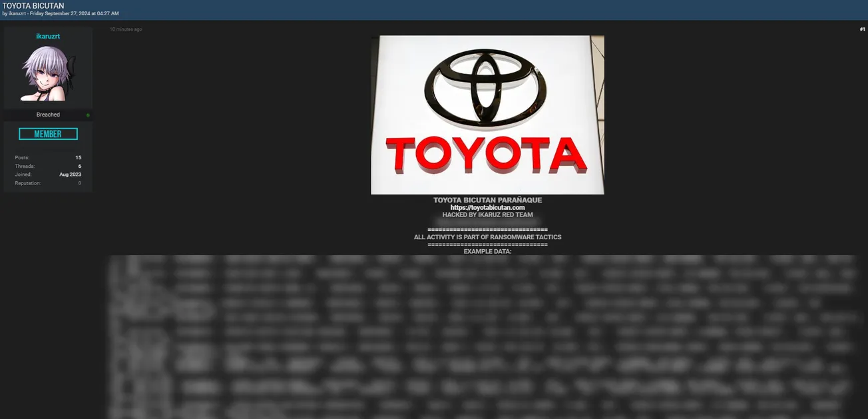Click the Reputation value 0

pos(80,183)
